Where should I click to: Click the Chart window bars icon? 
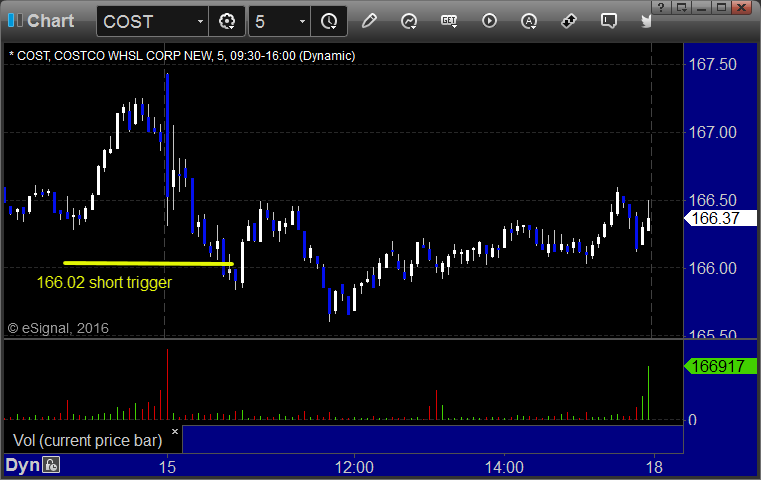pos(15,21)
